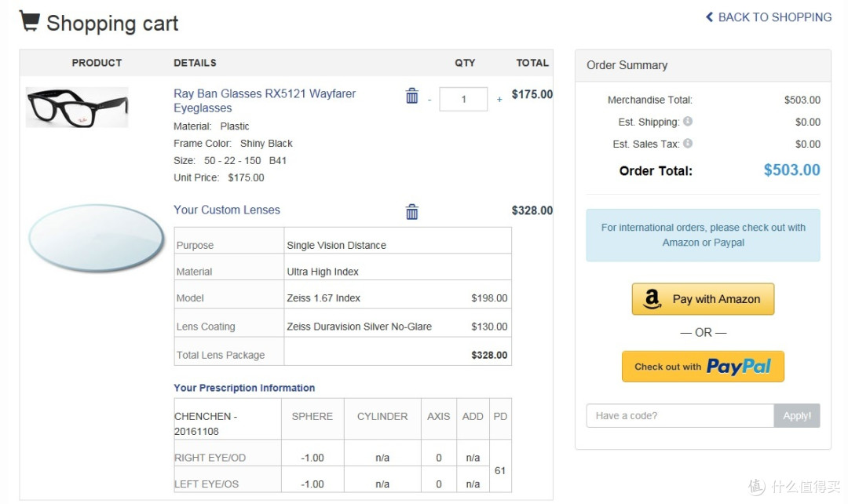
Task: Click the back chevron beside Back to Shopping
Action: (710, 17)
